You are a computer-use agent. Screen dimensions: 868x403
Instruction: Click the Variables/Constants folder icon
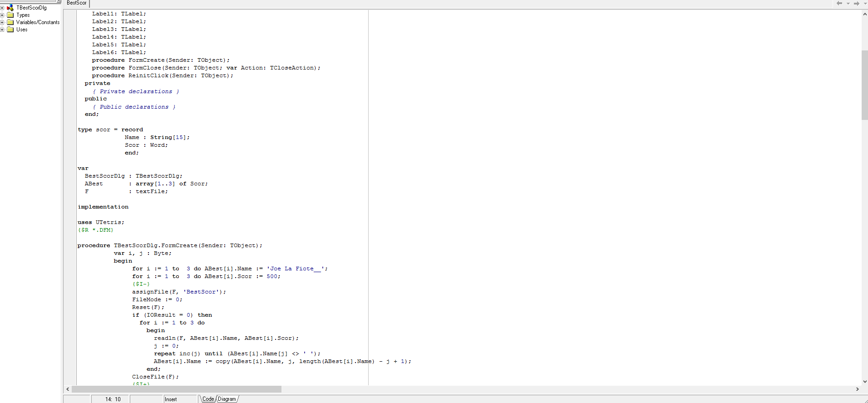click(x=10, y=22)
